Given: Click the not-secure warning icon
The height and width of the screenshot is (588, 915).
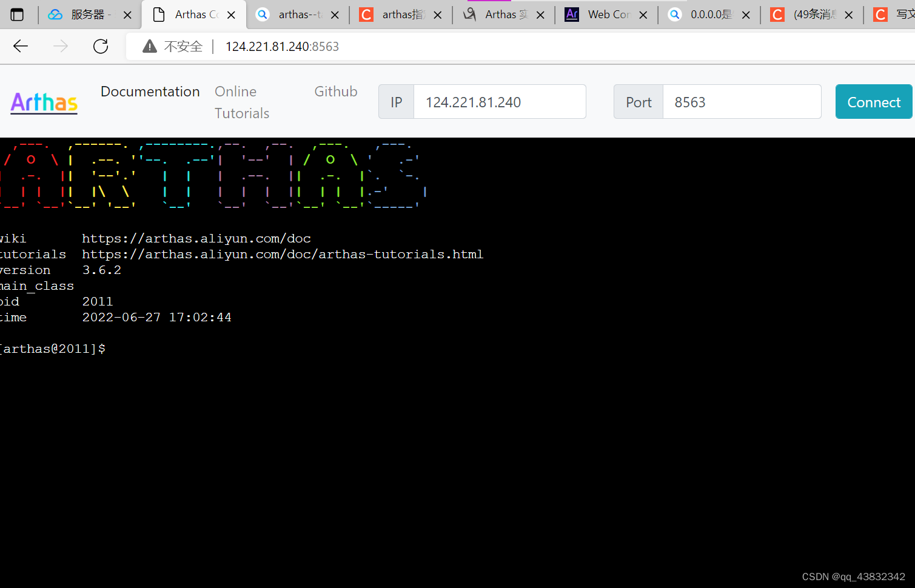Looking at the screenshot, I should (x=150, y=46).
